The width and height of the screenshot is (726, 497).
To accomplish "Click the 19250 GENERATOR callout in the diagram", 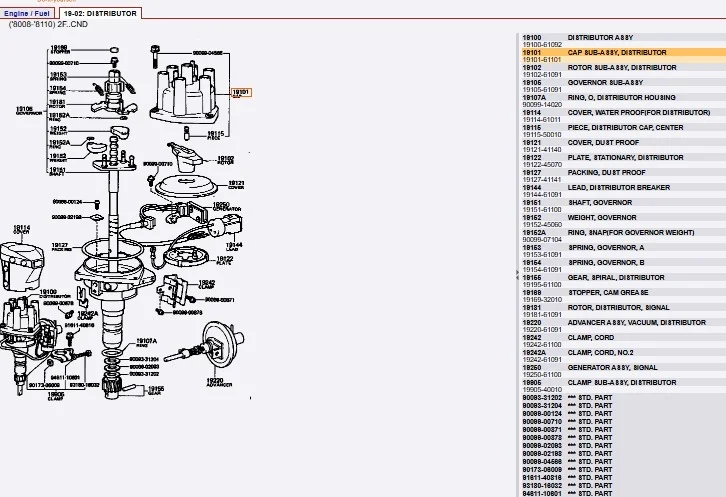I will (227, 207).
